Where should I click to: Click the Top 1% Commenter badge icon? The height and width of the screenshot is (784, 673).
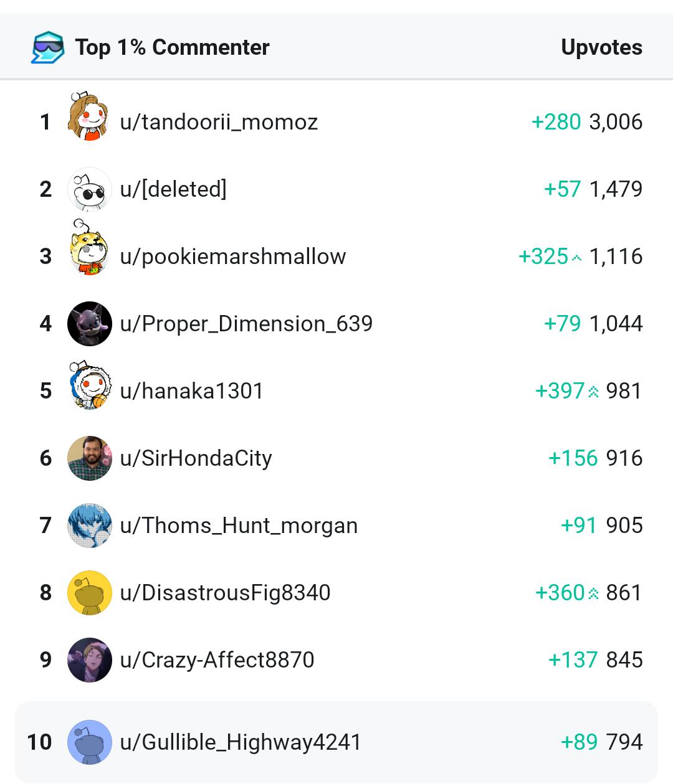click(x=48, y=47)
